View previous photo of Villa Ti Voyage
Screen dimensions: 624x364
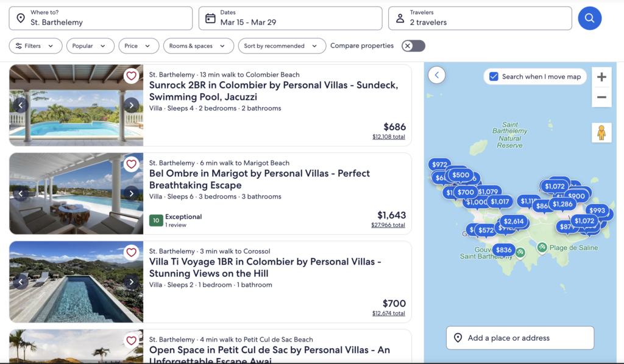pyautogui.click(x=21, y=282)
